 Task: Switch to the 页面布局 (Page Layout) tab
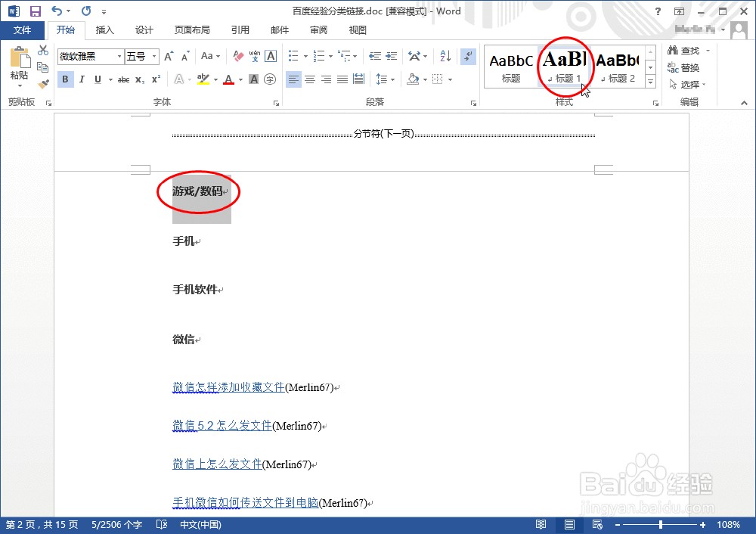[192, 30]
